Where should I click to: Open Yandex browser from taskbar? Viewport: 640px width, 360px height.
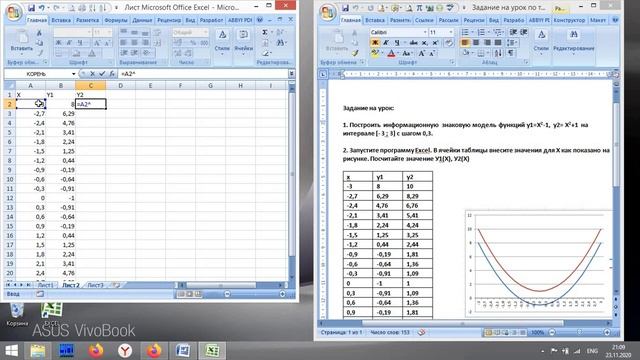[x=125, y=351]
